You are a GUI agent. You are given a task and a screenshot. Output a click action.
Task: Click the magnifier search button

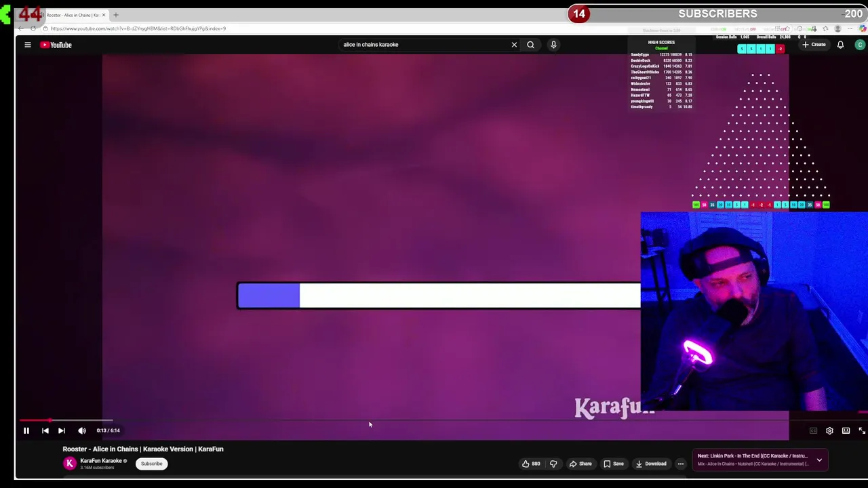point(530,45)
